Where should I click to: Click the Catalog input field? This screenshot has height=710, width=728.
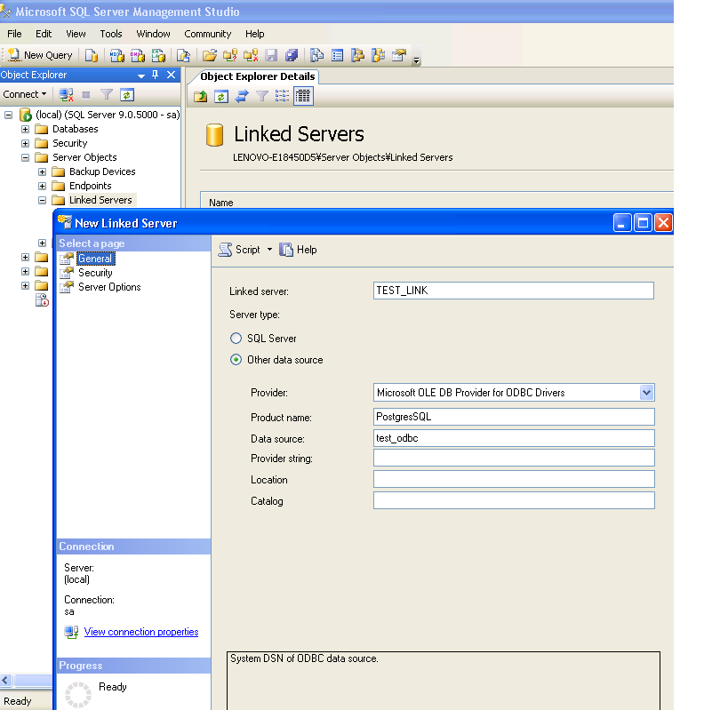tap(514, 500)
